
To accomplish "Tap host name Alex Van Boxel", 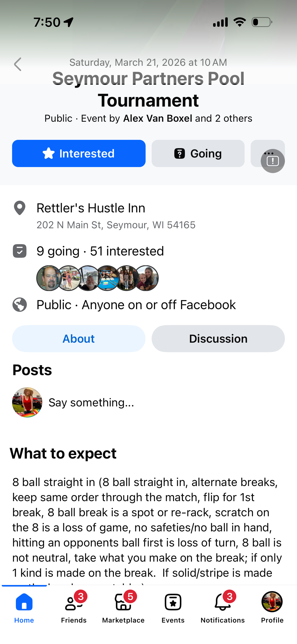I will point(157,118).
